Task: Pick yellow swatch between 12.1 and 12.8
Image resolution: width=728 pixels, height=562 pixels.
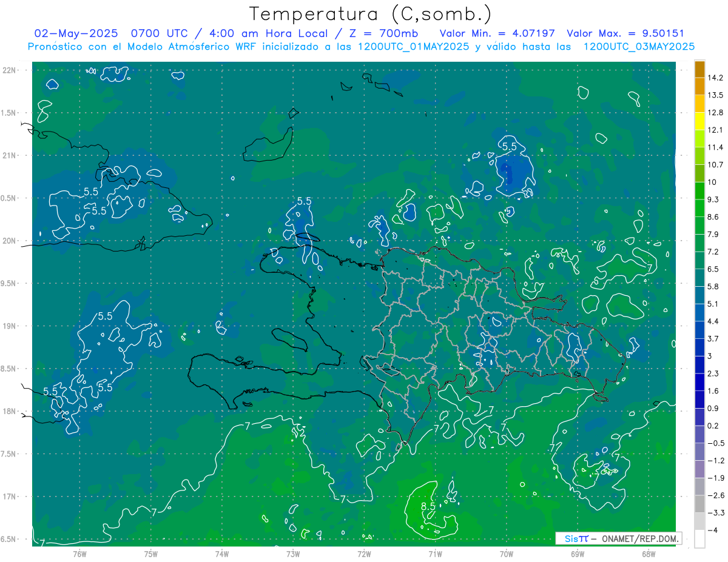Action: (699, 121)
